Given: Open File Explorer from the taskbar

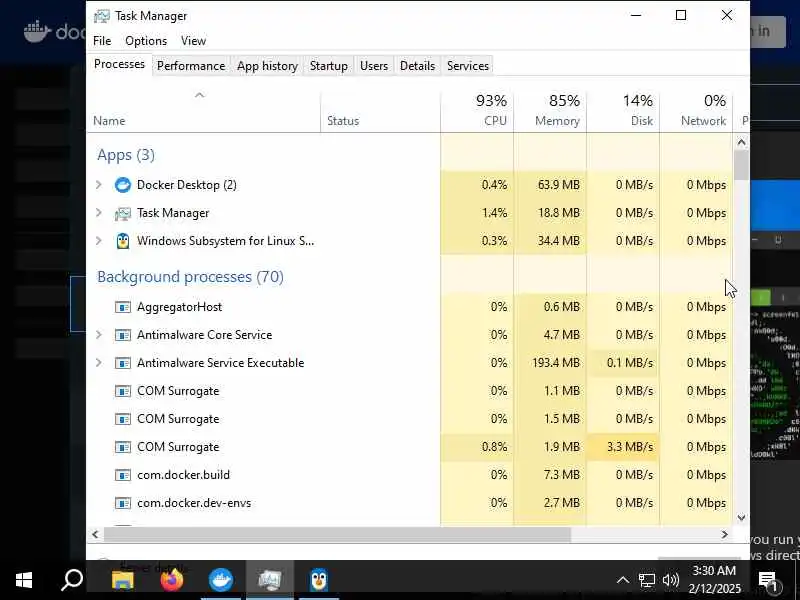Looking at the screenshot, I should pos(122,580).
